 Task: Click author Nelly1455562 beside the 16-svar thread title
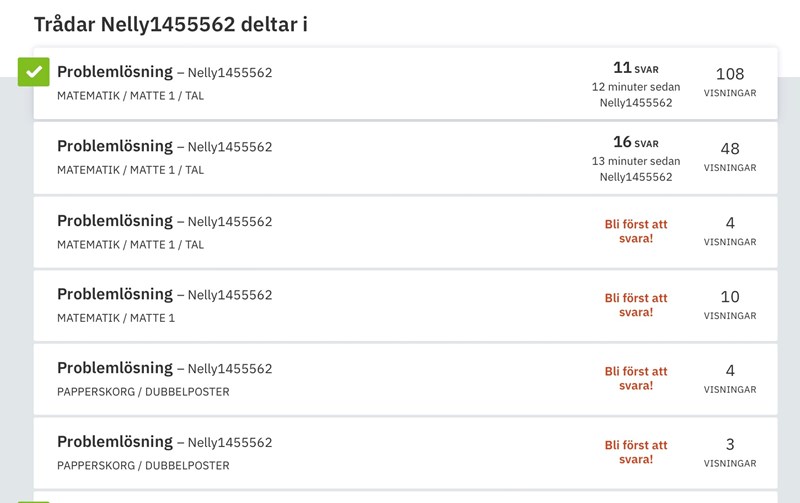point(230,147)
